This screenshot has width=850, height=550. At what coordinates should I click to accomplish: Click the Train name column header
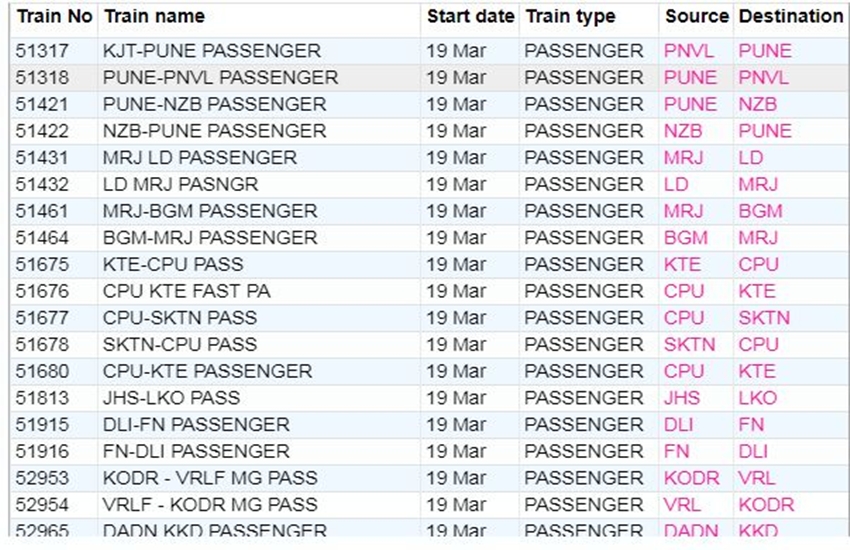(x=154, y=17)
